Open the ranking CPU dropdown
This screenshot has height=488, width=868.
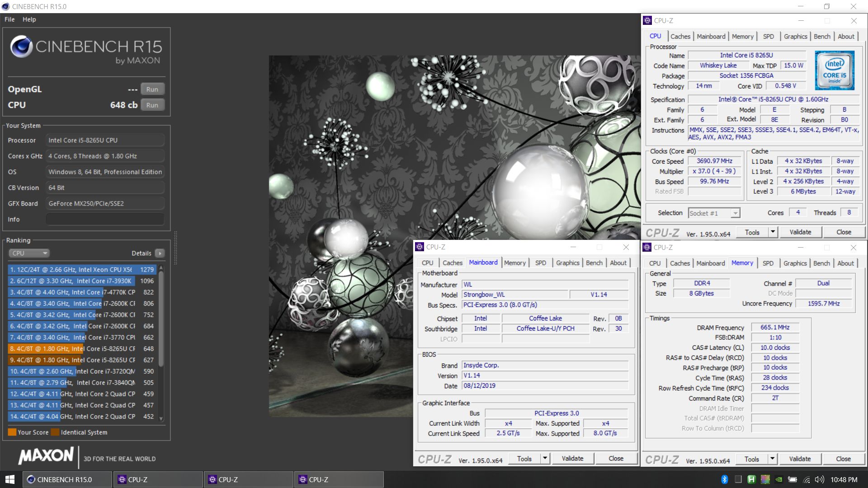tap(29, 253)
